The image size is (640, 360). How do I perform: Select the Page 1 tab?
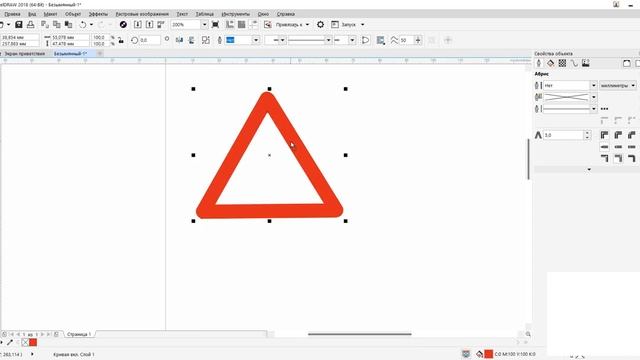point(79,334)
